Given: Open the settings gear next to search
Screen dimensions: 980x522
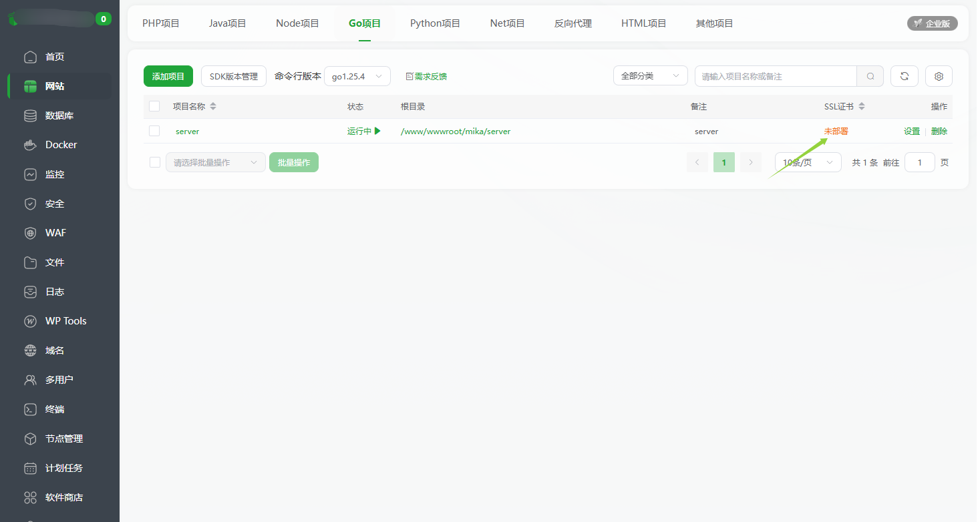Looking at the screenshot, I should [939, 76].
